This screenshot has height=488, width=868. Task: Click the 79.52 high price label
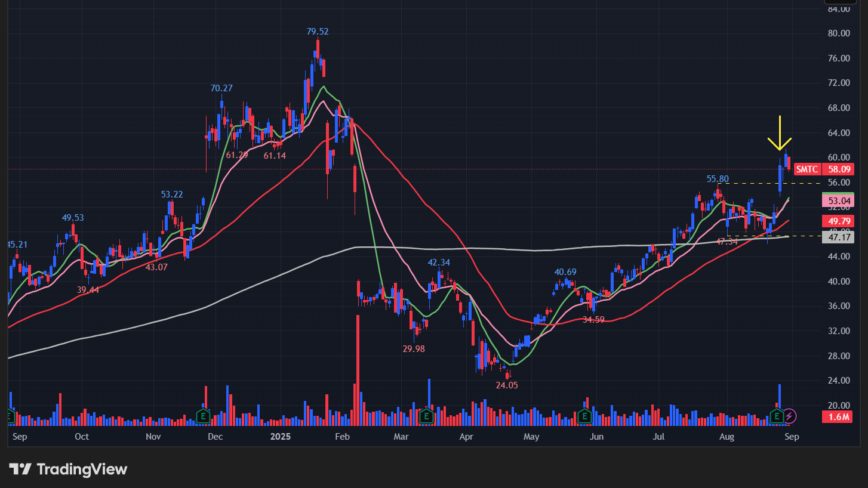click(x=318, y=32)
